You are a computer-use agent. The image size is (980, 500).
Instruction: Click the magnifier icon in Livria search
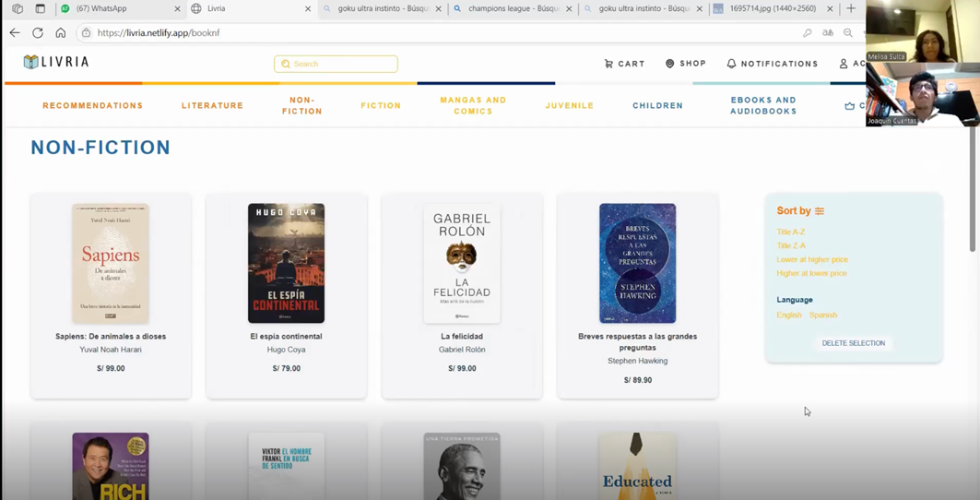point(286,64)
